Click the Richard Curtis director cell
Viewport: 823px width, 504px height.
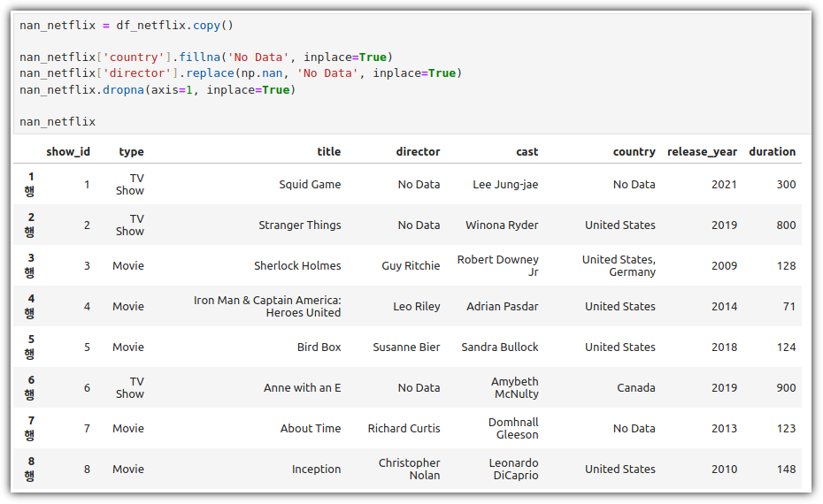click(404, 429)
